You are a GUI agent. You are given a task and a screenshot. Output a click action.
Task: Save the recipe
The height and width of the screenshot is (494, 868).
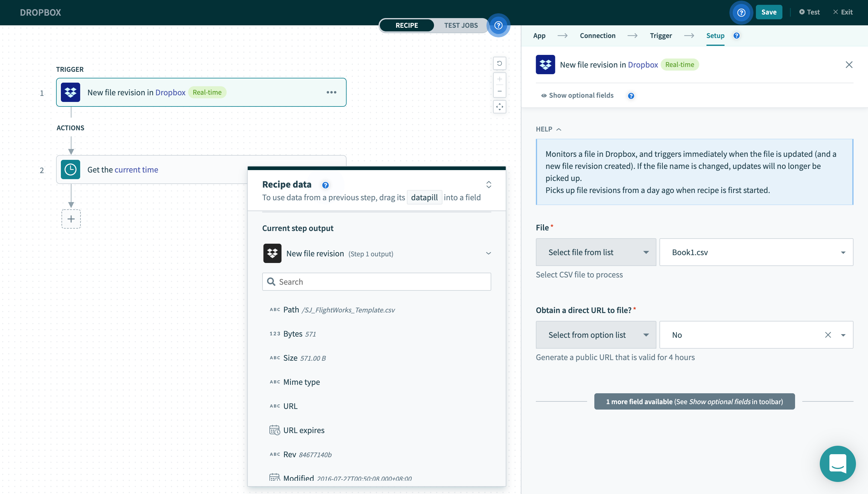769,12
